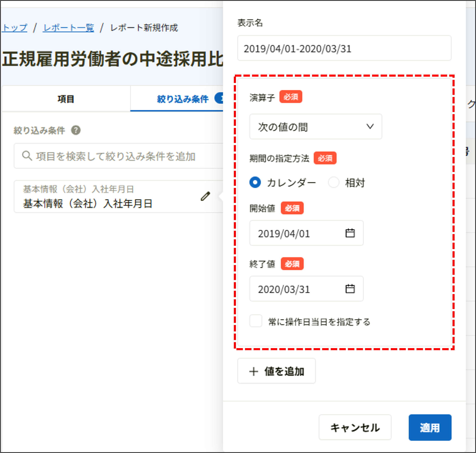Open the 演算子 dropdown showing 次の値の間
This screenshot has width=476, height=453.
(x=315, y=126)
